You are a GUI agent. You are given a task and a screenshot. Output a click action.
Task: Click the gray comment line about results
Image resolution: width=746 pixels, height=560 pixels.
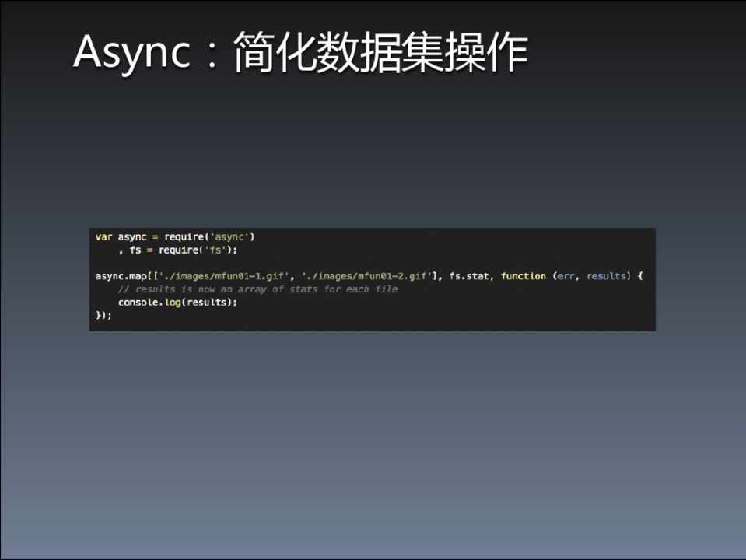click(257, 289)
